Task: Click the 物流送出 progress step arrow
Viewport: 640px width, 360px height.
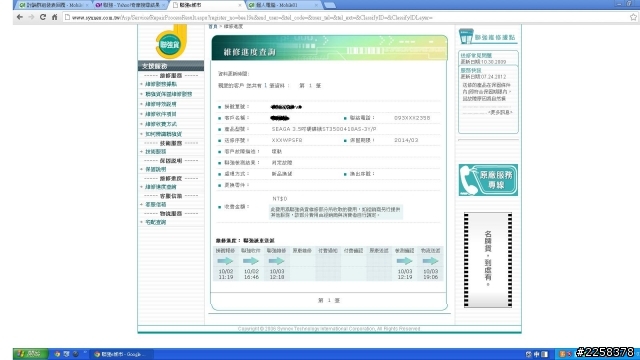Action: (430, 261)
